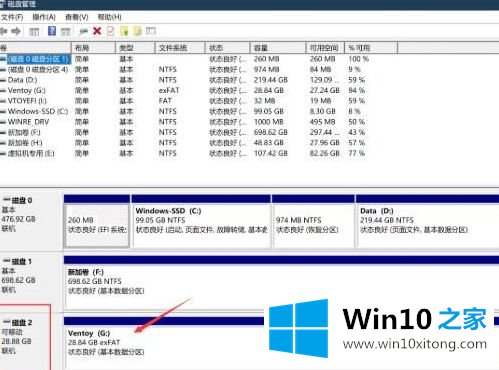Click the 77 % free cell
The image size is (499, 370).
357,153
